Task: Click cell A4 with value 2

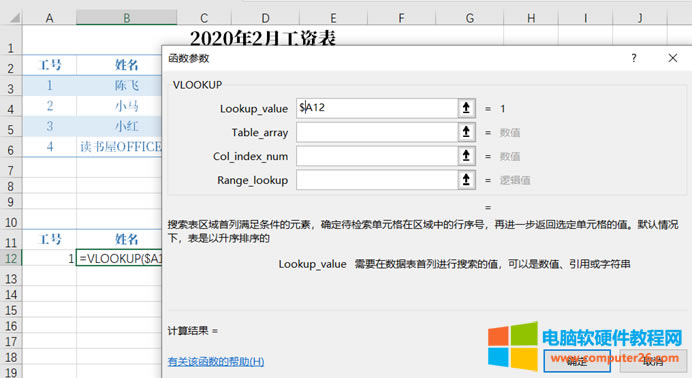Action: pyautogui.click(x=49, y=106)
